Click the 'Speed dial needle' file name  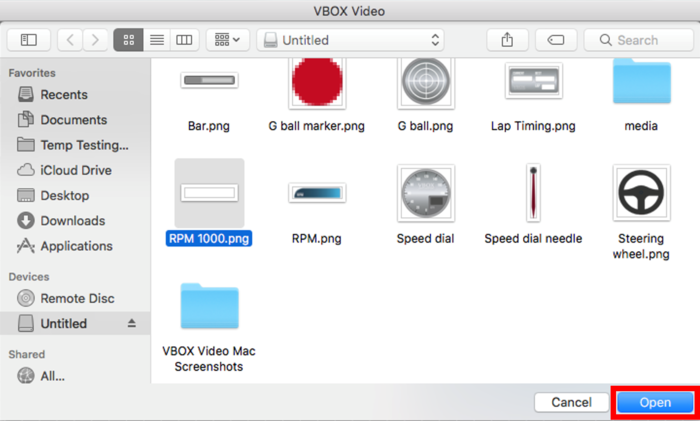(533, 238)
